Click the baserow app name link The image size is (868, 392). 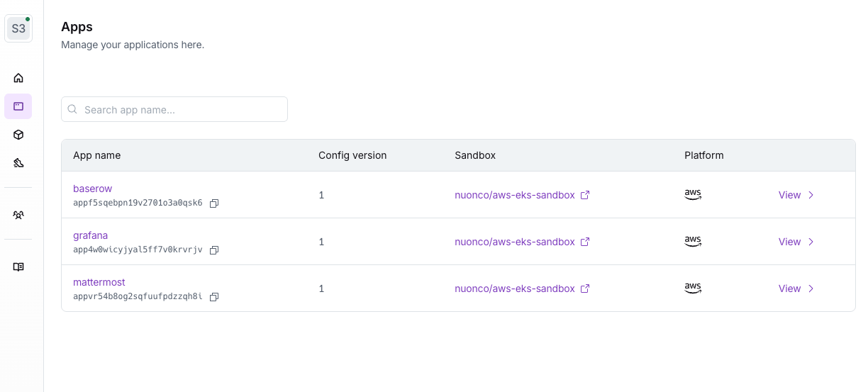(92, 189)
